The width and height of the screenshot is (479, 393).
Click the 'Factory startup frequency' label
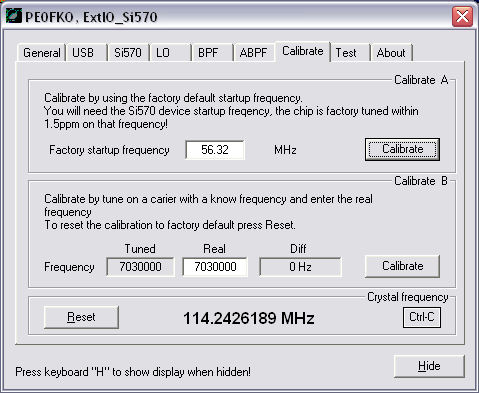[x=109, y=150]
